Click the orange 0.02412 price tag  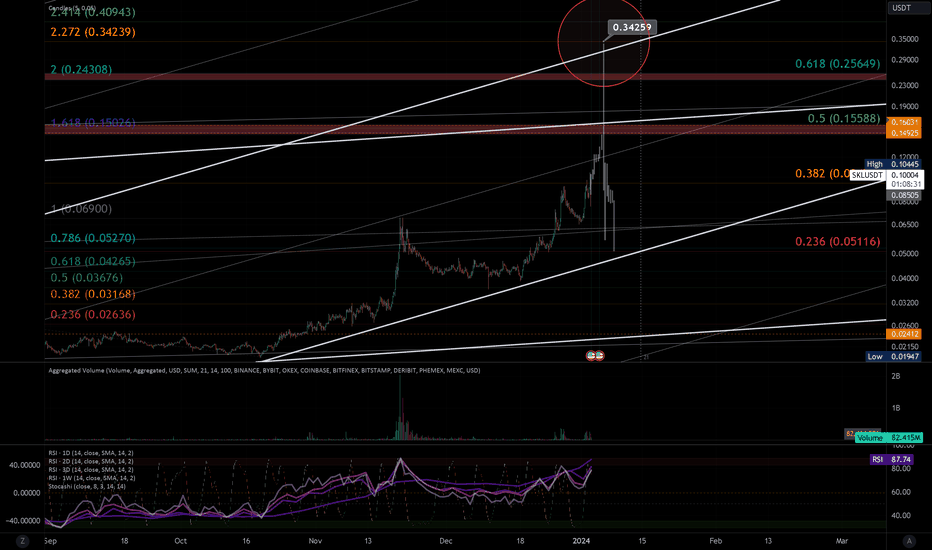coord(903,334)
